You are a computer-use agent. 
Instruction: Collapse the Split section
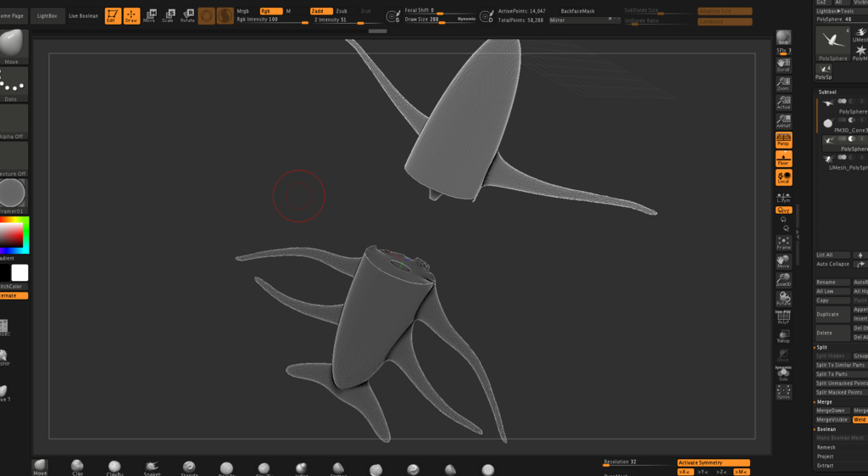pyautogui.click(x=821, y=347)
